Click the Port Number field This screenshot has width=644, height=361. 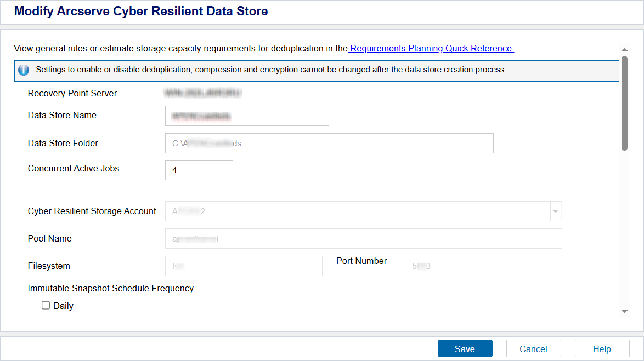pyautogui.click(x=483, y=266)
